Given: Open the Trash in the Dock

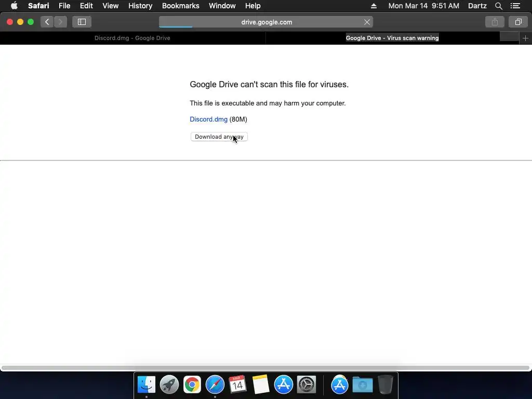Looking at the screenshot, I should point(385,384).
